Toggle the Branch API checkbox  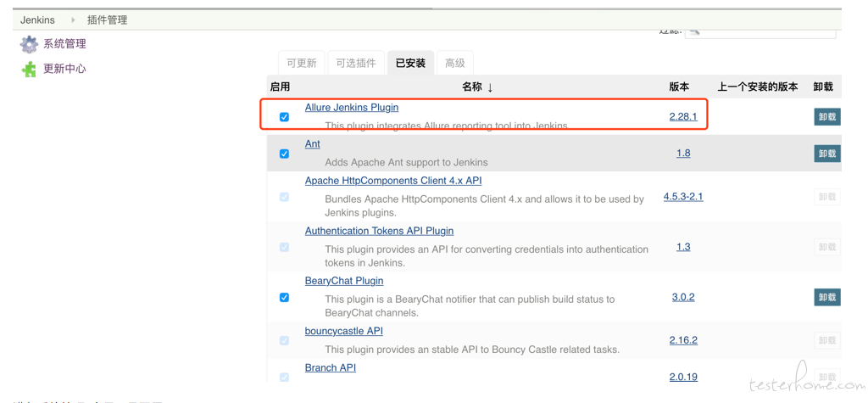coord(285,377)
